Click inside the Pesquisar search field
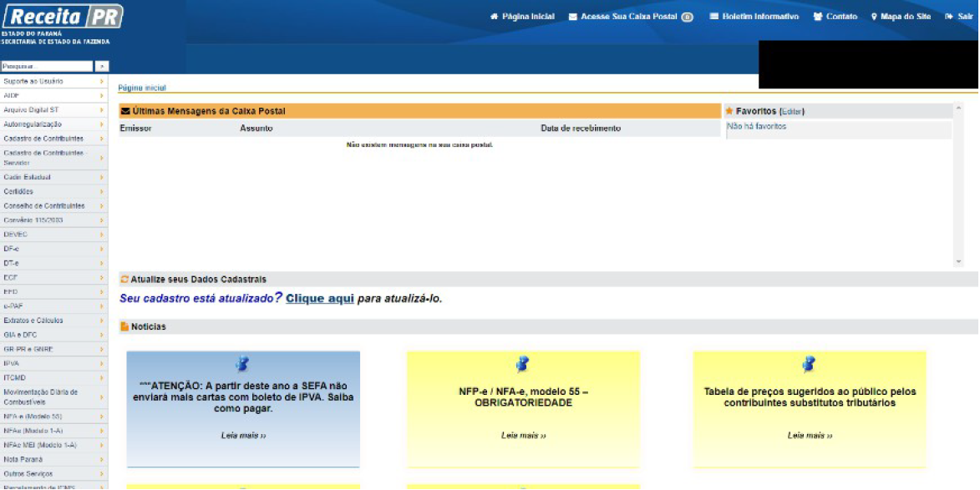980x490 pixels. 47,66
